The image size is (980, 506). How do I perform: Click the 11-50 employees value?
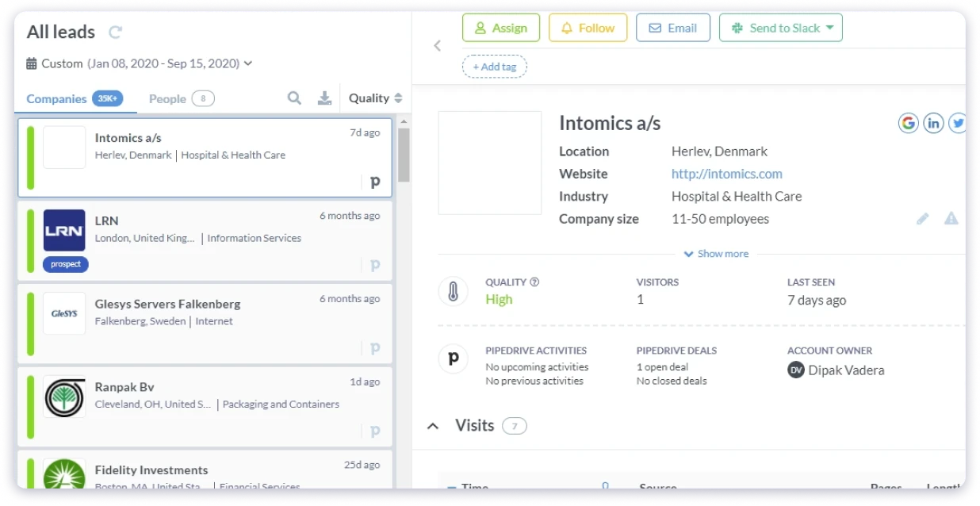[720, 219]
